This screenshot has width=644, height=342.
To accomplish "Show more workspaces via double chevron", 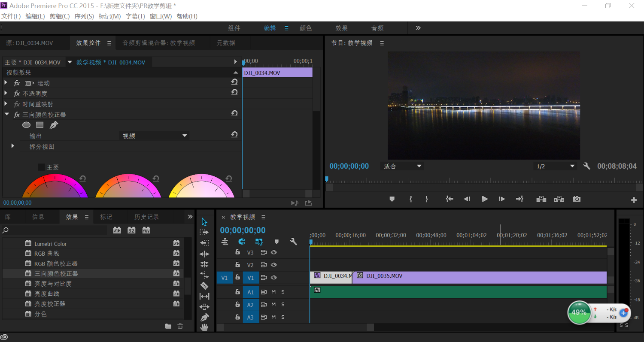I will (x=418, y=28).
